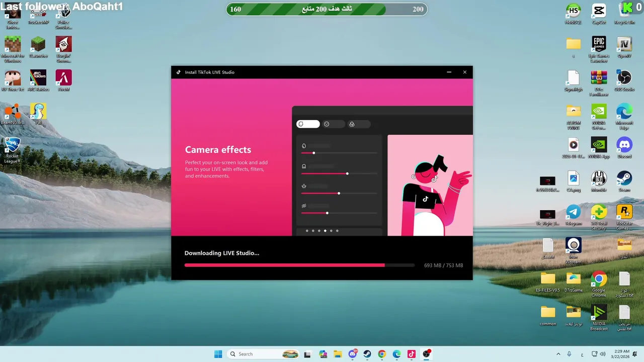644x362 pixels.
Task: Open the BeamNG.drive shortcut
Action: pos(13,114)
